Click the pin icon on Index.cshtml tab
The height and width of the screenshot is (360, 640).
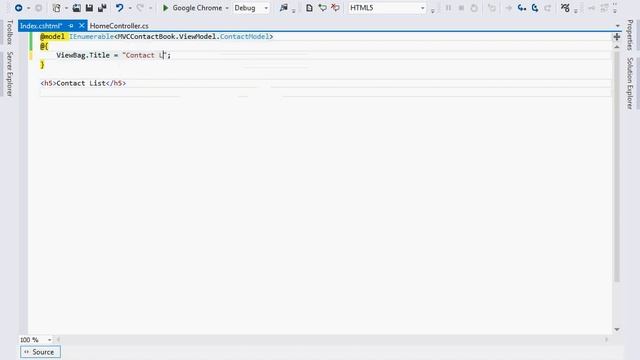71,26
